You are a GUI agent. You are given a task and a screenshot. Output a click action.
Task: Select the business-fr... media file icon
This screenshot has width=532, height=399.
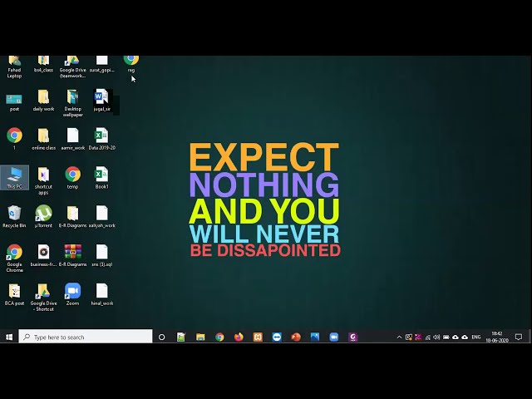click(x=43, y=255)
